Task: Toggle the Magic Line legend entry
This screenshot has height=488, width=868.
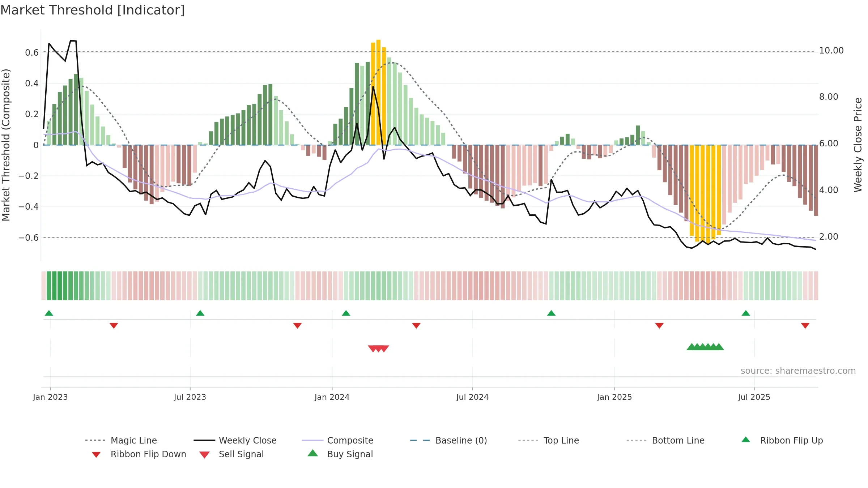Action: click(x=121, y=440)
